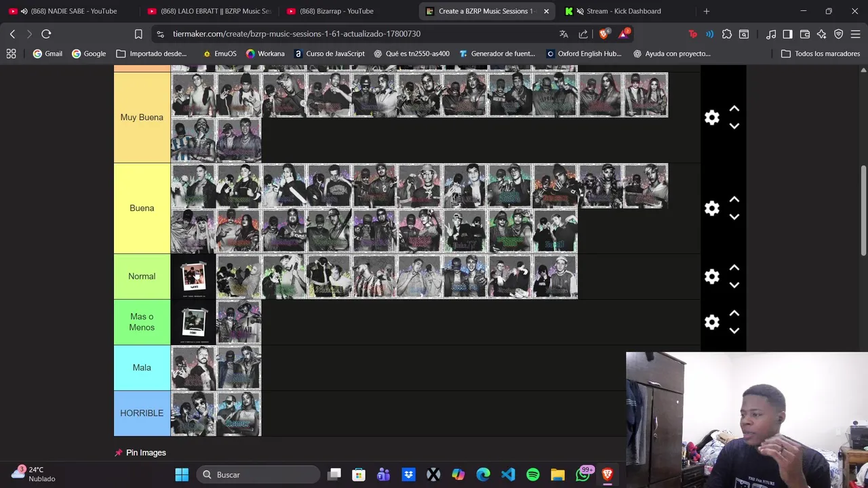Viewport: 868px width, 488px height.
Task: Open EmuOS bookmark
Action: click(220, 54)
